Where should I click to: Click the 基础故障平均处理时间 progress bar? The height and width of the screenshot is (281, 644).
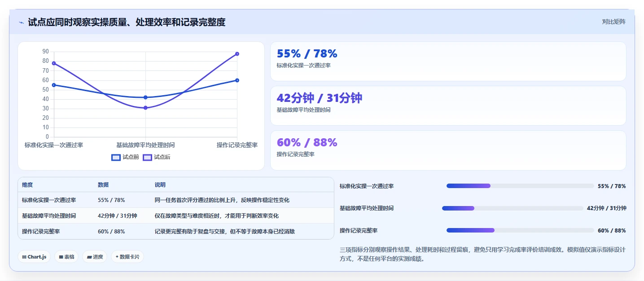513,208
